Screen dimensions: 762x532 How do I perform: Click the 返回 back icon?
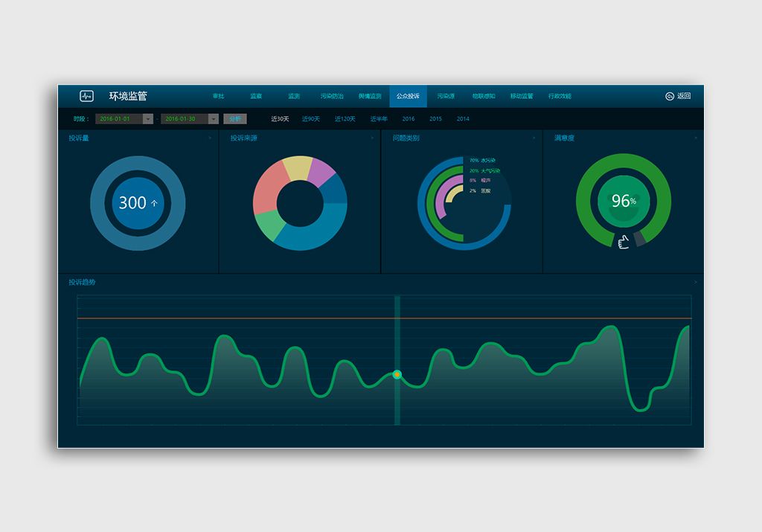pos(669,96)
